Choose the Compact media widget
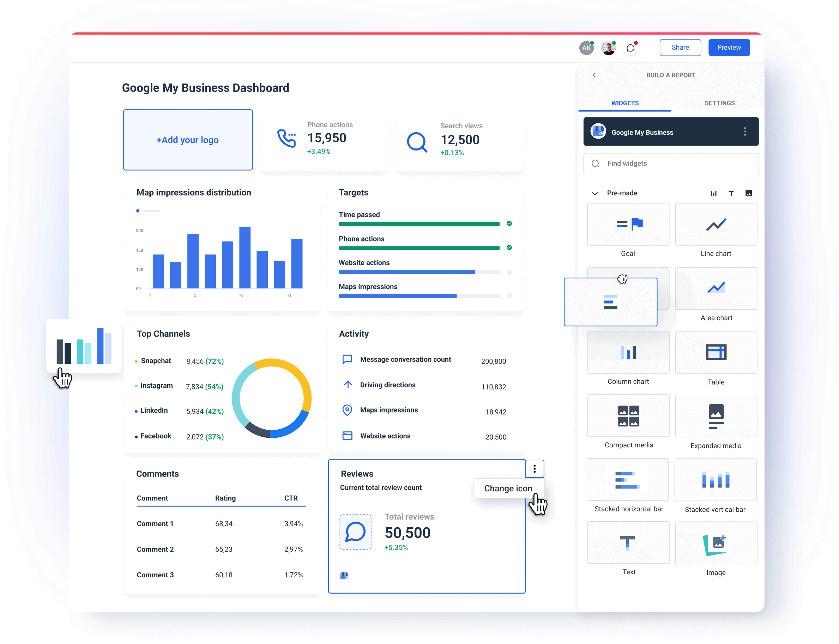This screenshot has height=644, width=839. click(x=628, y=416)
